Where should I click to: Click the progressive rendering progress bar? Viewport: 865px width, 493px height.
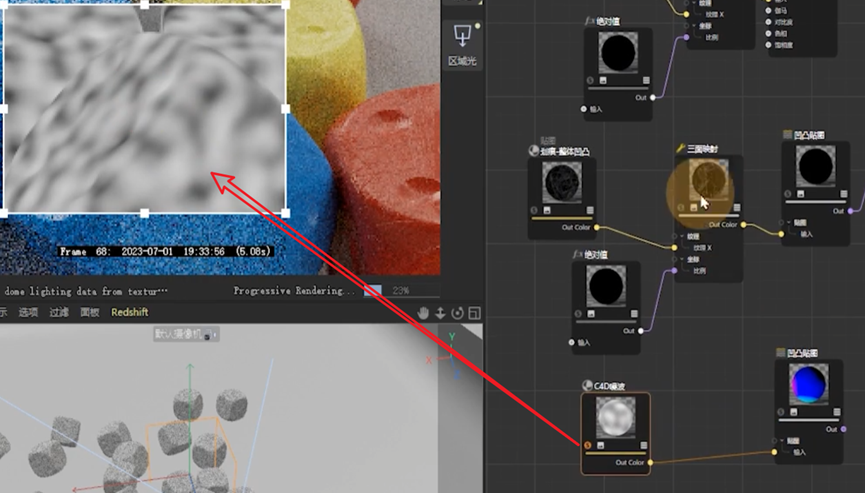[x=372, y=291]
